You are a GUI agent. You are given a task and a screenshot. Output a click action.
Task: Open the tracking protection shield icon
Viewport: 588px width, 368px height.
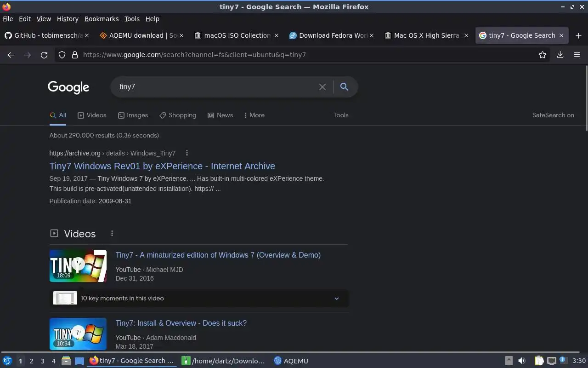coord(62,55)
